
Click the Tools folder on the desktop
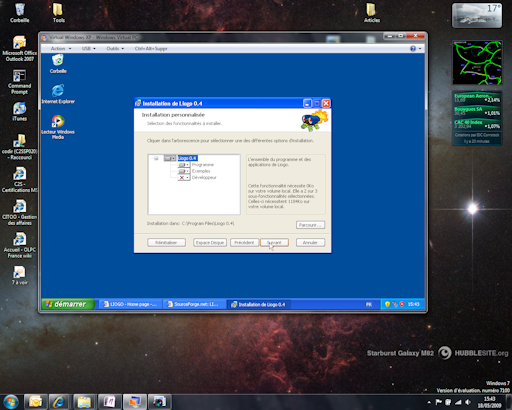[x=58, y=13]
